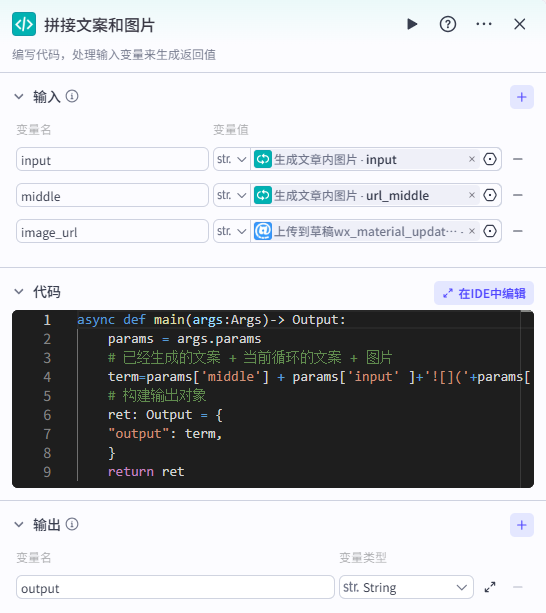Click code line 2 params = args.params
Screen dimensions: 546x613
click(184, 339)
